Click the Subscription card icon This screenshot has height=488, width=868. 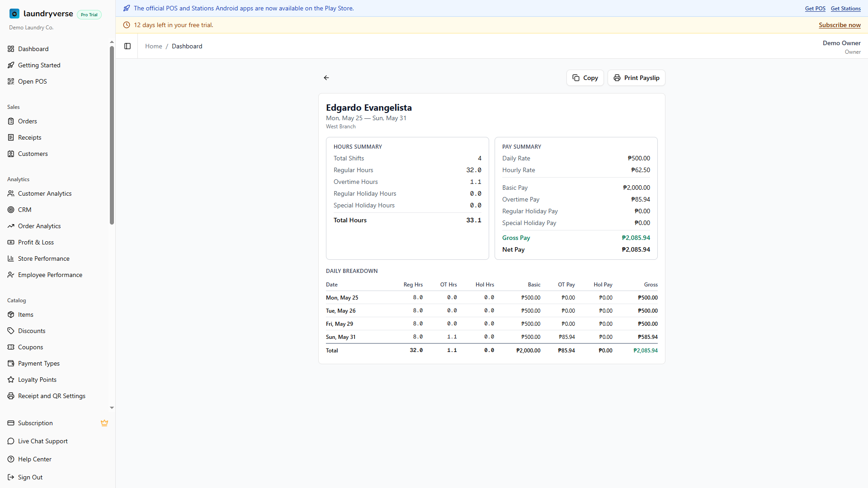(11, 423)
